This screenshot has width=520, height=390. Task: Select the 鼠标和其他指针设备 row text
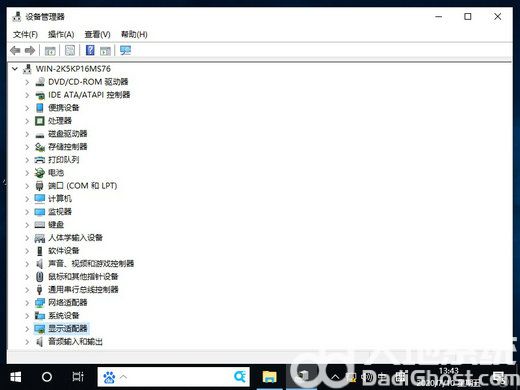83,277
